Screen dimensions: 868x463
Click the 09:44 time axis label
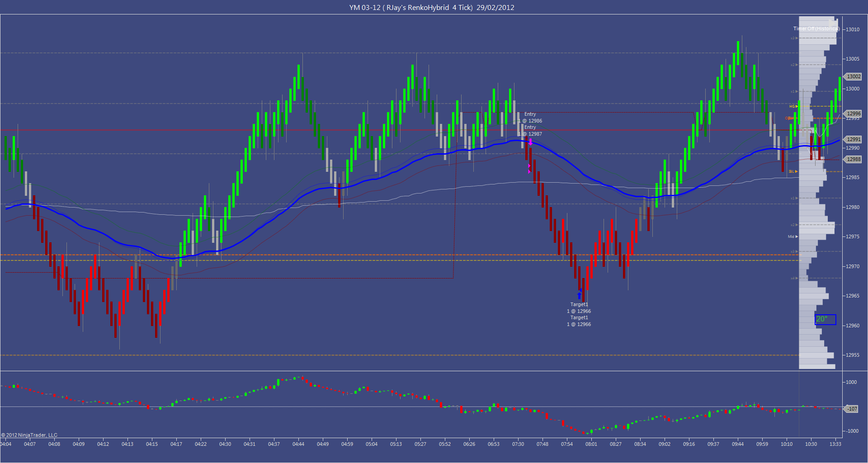click(738, 444)
